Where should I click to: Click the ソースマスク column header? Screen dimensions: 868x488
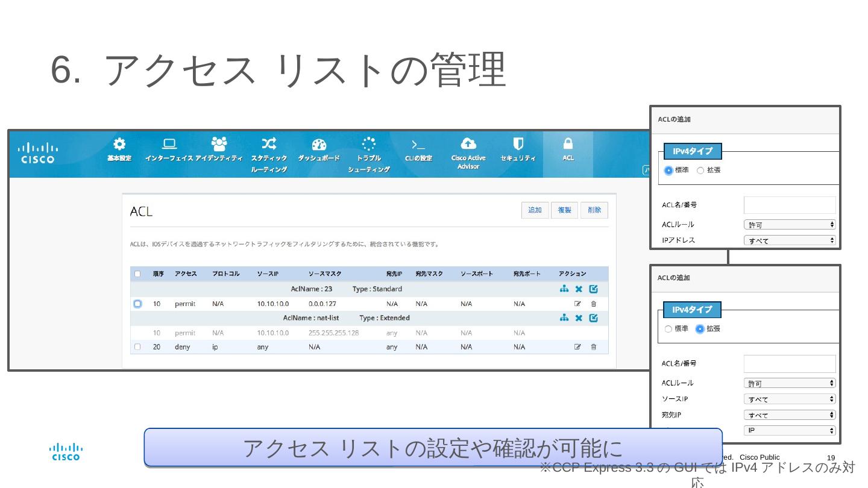point(325,274)
